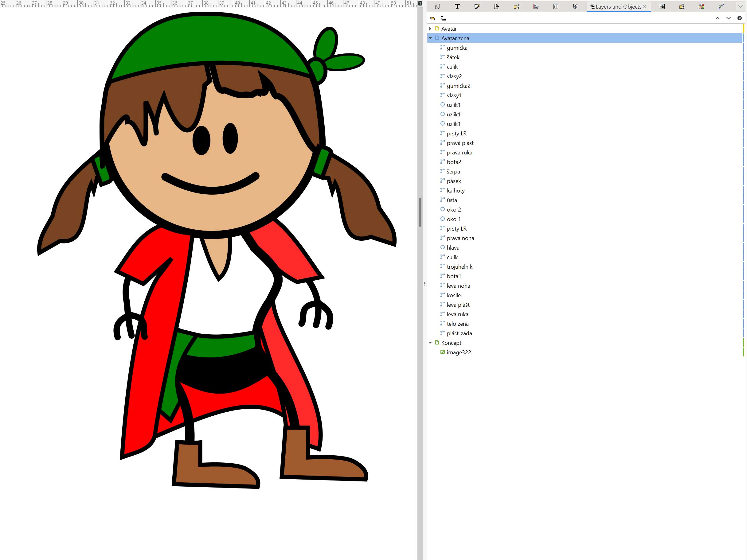Open the Align and Distribute tab
The image size is (747, 560).
pos(536,6)
